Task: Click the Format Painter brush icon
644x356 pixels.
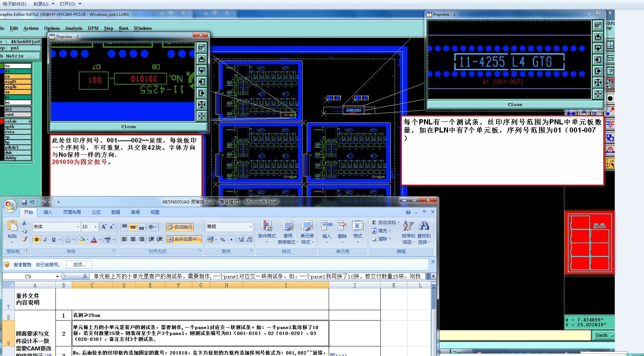Action: 24,239
